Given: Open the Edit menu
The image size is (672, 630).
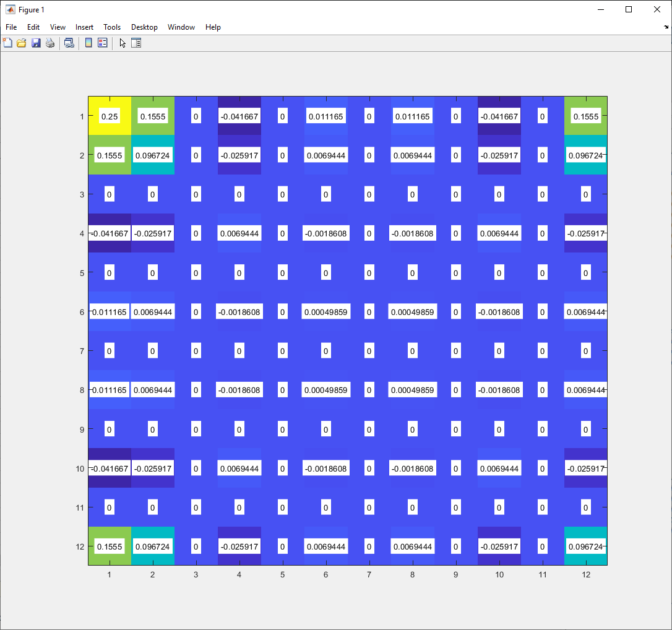Looking at the screenshot, I should [33, 27].
